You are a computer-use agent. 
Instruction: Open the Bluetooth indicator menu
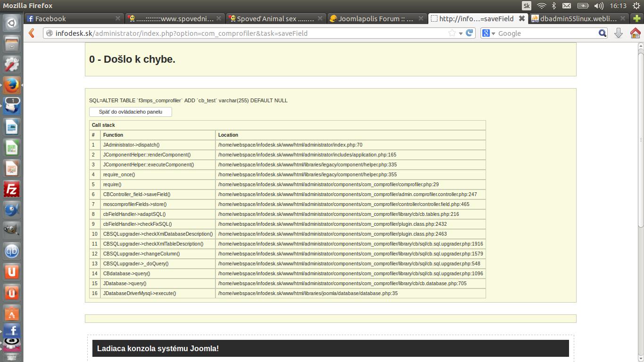(554, 6)
